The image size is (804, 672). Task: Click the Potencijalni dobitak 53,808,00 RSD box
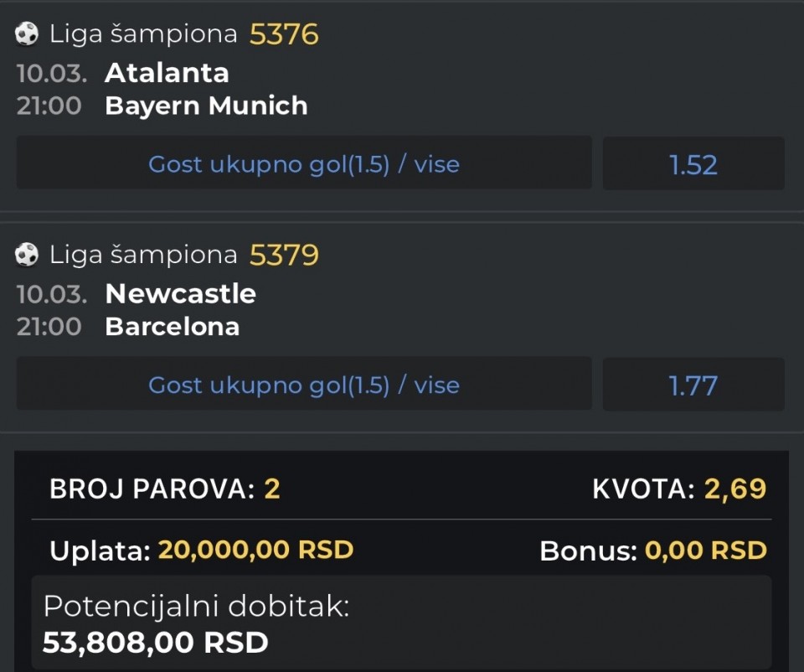(x=401, y=623)
